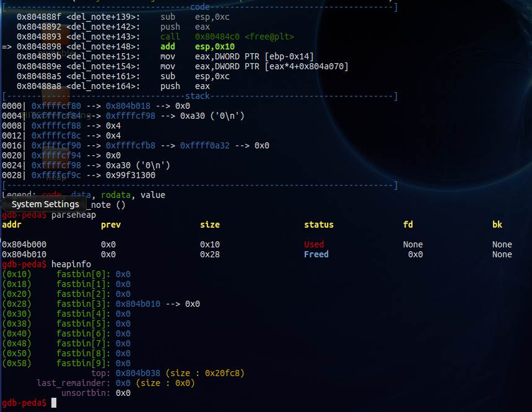Click the 'size' column header
Image resolution: width=532 pixels, height=412 pixels.
210,225
